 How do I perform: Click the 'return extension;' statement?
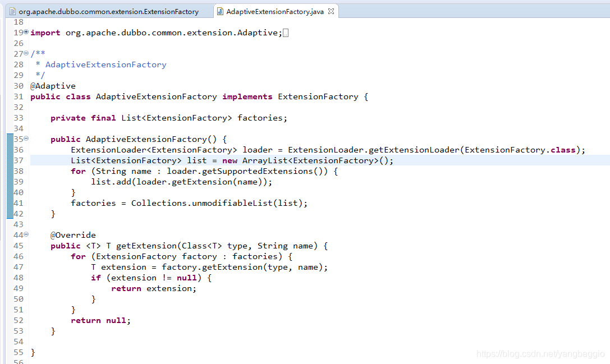(x=154, y=288)
